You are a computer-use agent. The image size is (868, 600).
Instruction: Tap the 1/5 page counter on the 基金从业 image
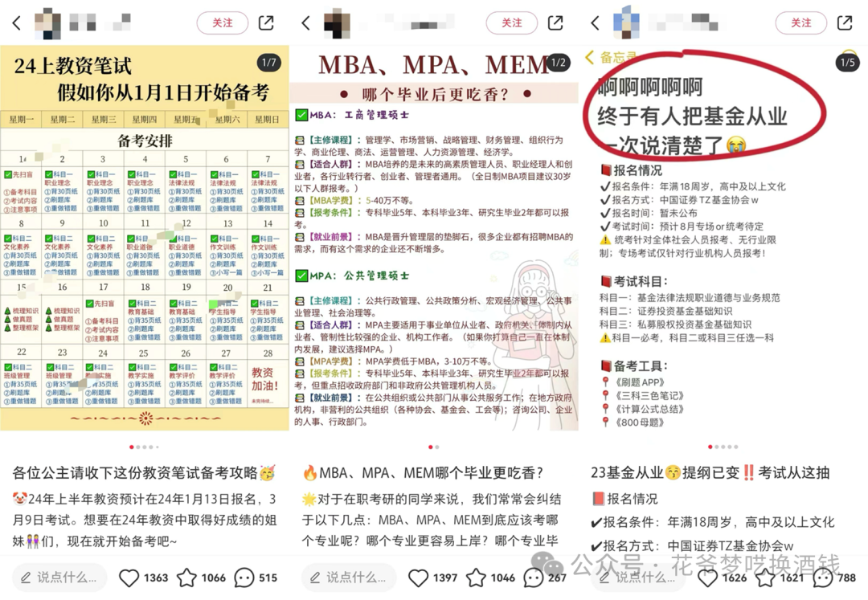point(848,63)
